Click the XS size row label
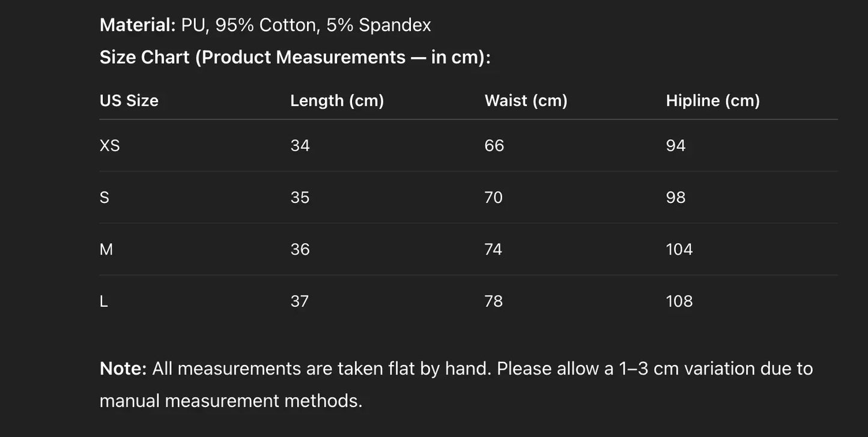This screenshot has height=437, width=868. [x=109, y=146]
